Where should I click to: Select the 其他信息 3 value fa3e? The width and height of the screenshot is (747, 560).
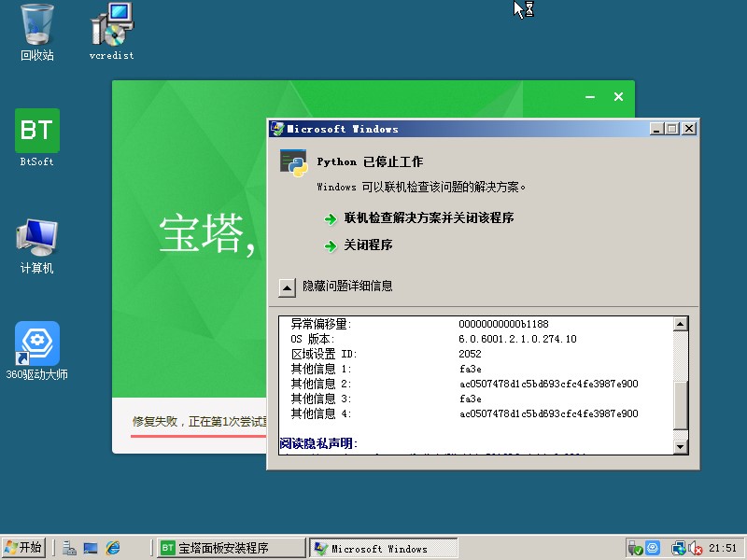point(471,399)
